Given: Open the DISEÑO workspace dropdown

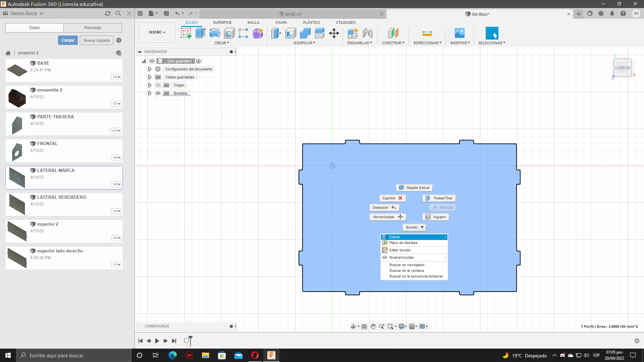Looking at the screenshot, I should [157, 33].
